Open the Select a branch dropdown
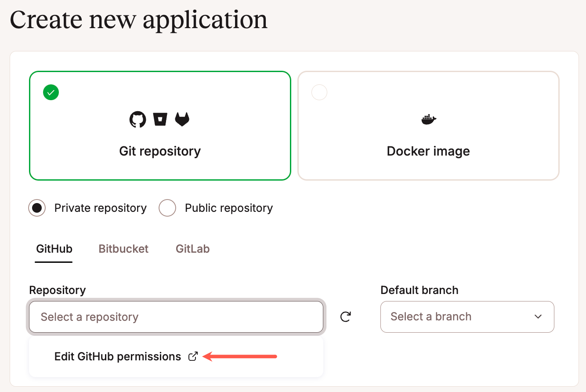 point(467,316)
